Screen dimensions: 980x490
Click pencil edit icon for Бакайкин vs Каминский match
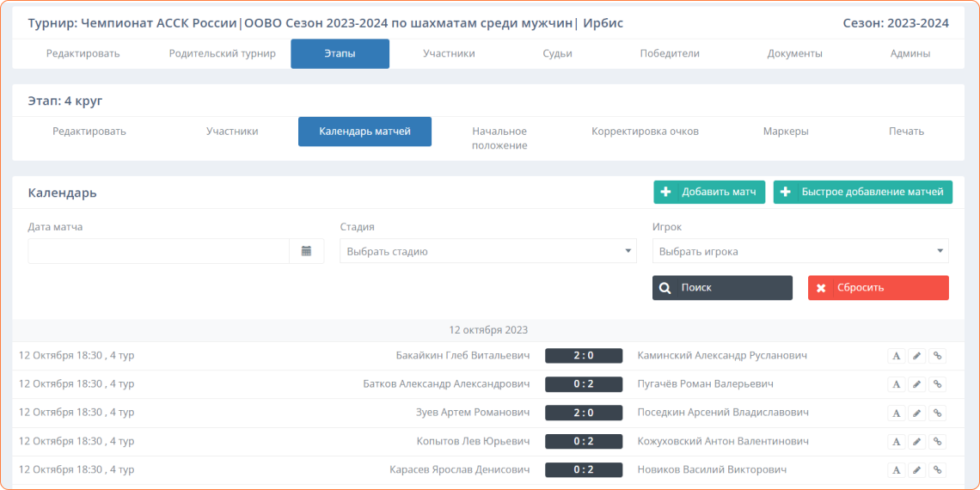(x=916, y=356)
